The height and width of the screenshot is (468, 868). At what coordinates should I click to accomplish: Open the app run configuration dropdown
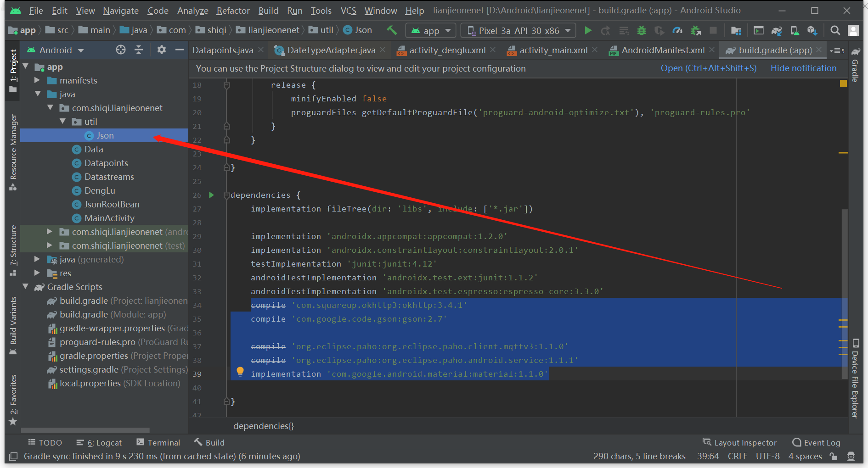pyautogui.click(x=430, y=30)
